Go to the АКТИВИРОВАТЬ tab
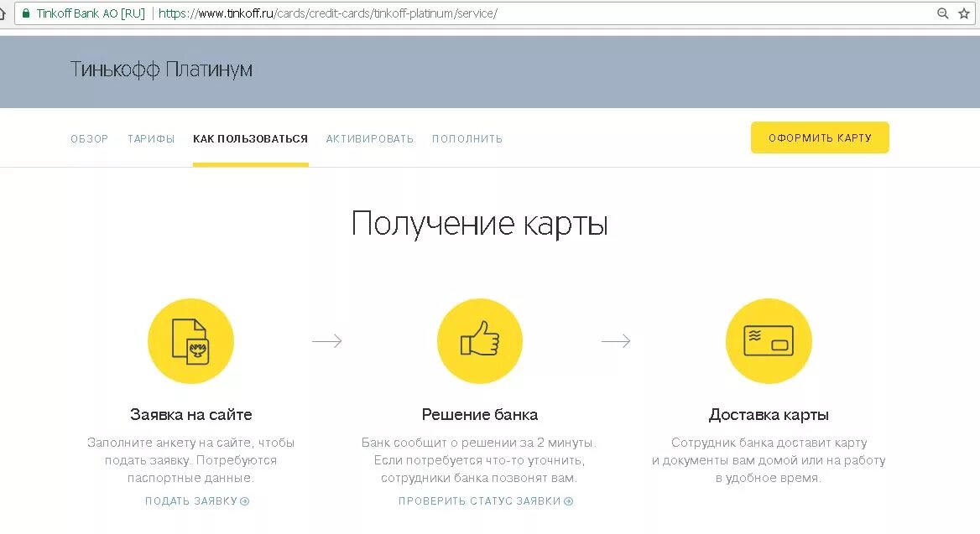The image size is (980, 534). click(x=370, y=138)
